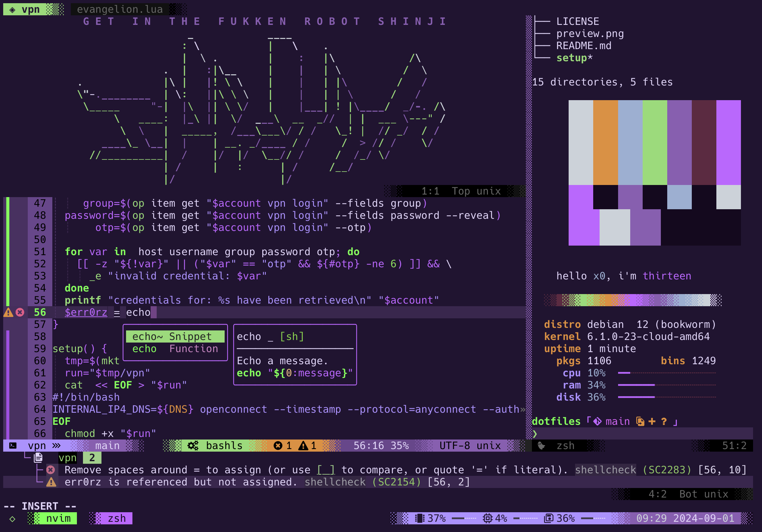
Task: Switch to the evangelion.lua buffer tab
Action: [120, 9]
